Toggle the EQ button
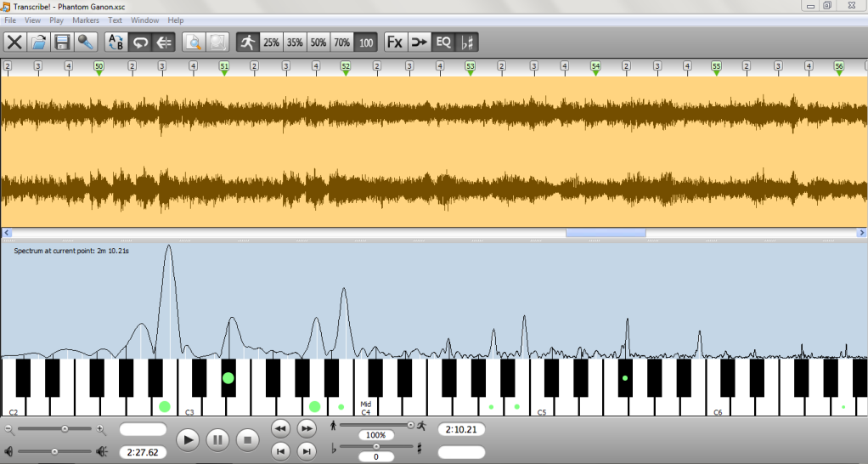 [x=442, y=42]
